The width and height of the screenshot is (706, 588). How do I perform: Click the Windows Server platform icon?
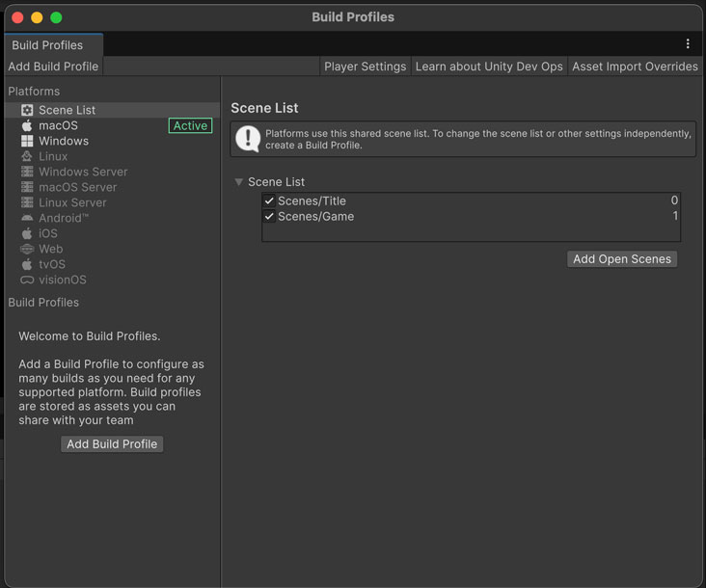pyautogui.click(x=27, y=172)
